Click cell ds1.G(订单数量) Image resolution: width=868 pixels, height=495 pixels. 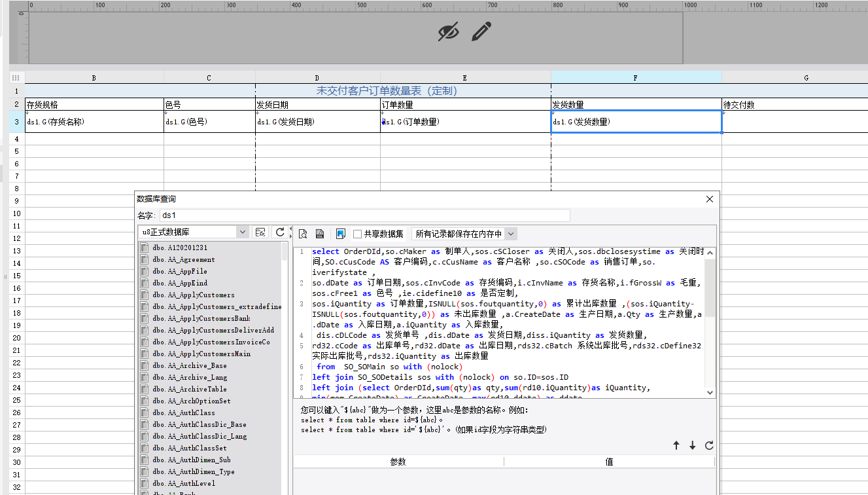pyautogui.click(x=465, y=122)
